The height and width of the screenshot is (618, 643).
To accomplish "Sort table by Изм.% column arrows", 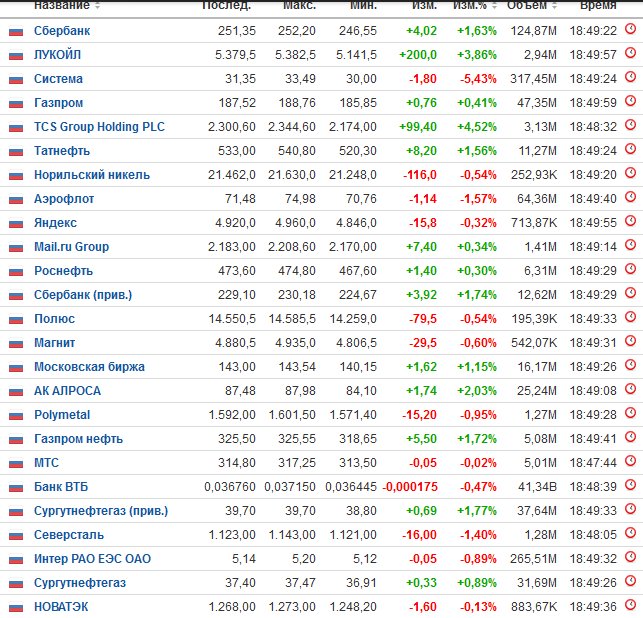I will (x=494, y=5).
